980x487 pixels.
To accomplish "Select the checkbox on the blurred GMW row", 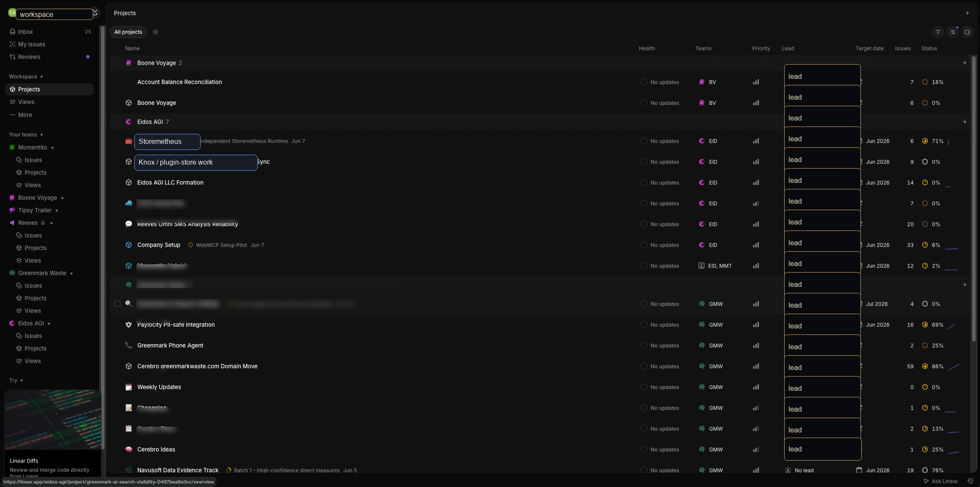I will click(117, 304).
